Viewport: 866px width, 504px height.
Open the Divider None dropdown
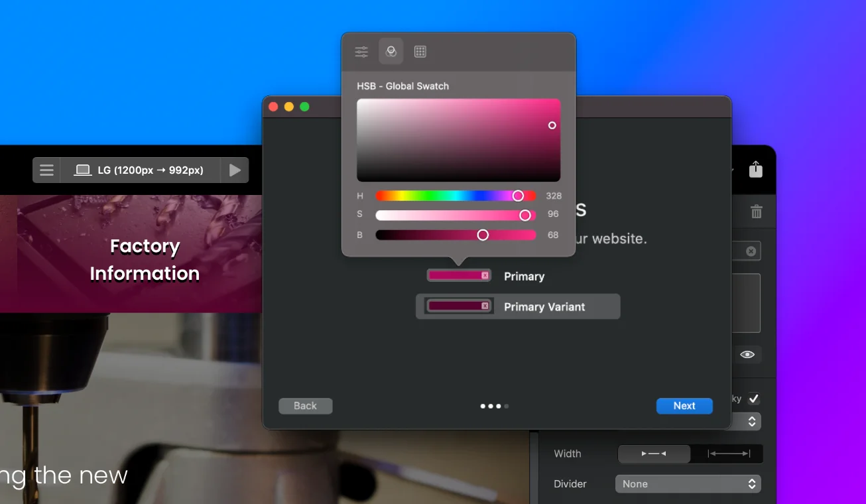tap(688, 484)
